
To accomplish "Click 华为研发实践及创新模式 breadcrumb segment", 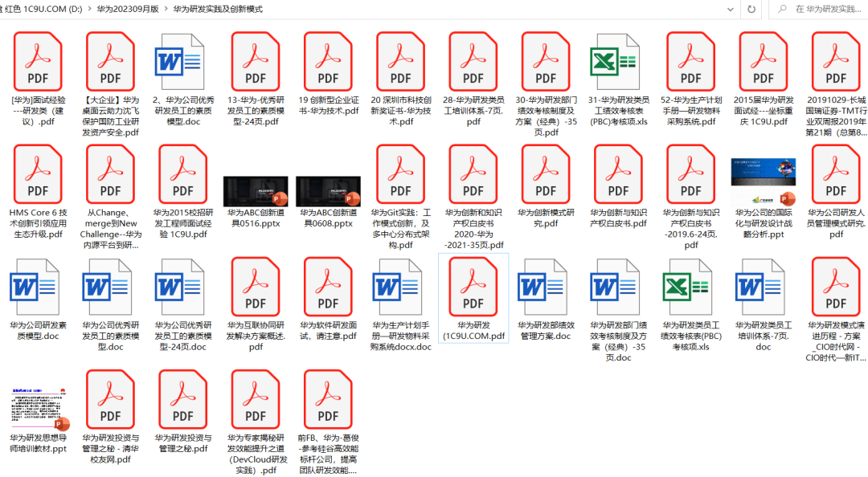I will tap(218, 10).
